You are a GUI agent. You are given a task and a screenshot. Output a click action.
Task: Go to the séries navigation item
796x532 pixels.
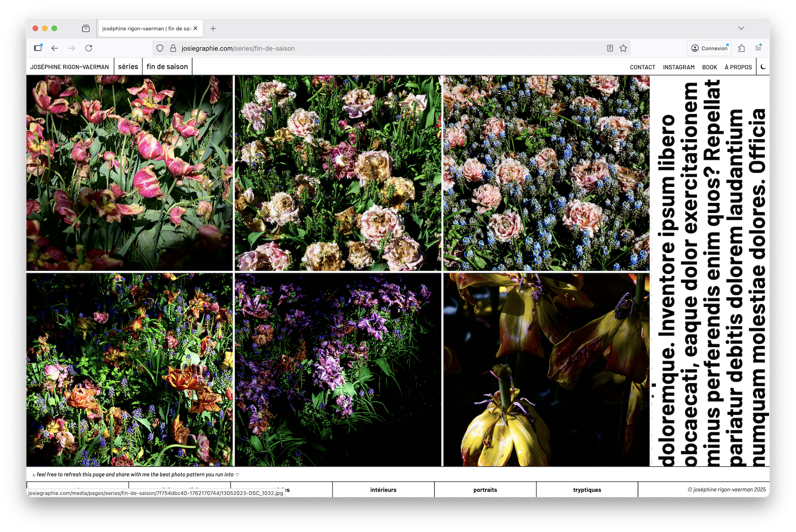coord(128,67)
